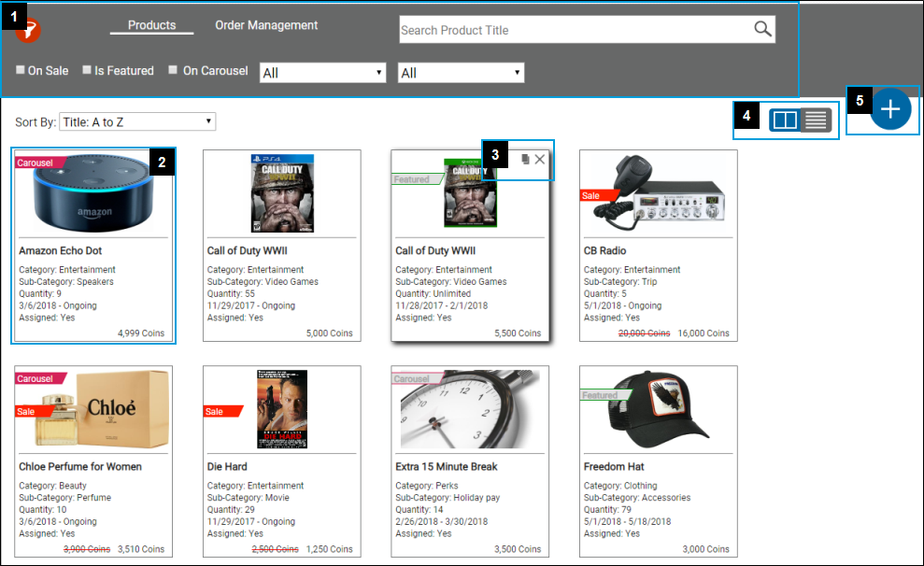The width and height of the screenshot is (924, 566).
Task: Open the Chloe Perfume product image
Action: click(102, 408)
